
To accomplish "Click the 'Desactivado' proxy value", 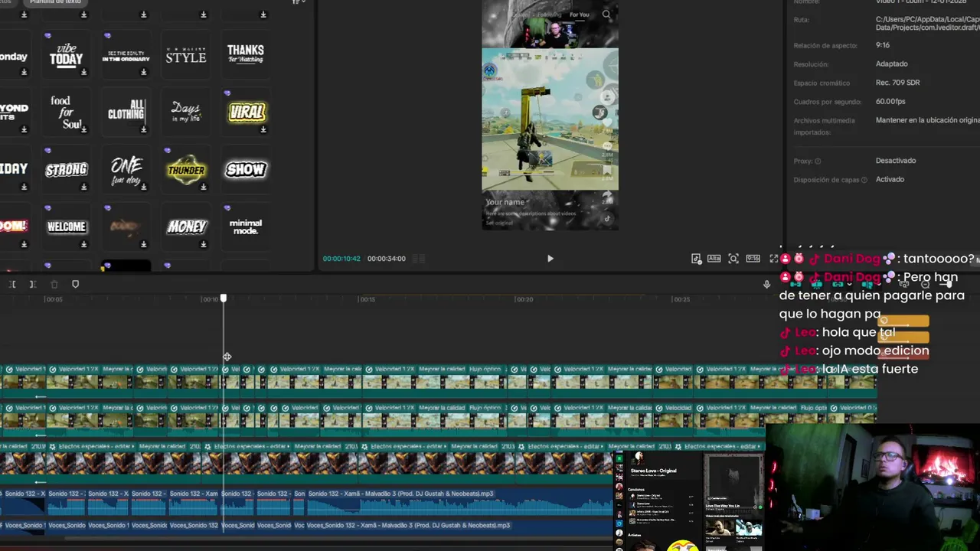I will pyautogui.click(x=896, y=161).
